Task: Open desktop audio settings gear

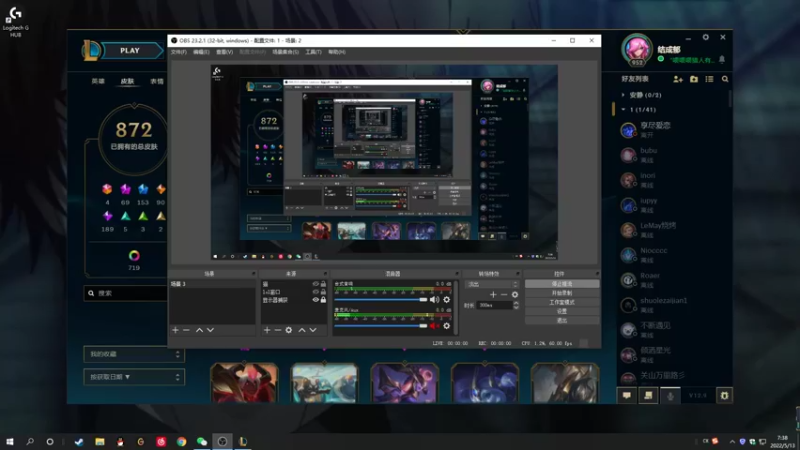Action: [x=446, y=299]
